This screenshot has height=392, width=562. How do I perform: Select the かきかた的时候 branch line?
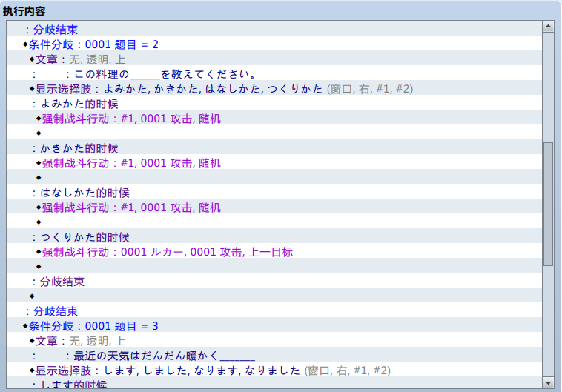coord(274,148)
